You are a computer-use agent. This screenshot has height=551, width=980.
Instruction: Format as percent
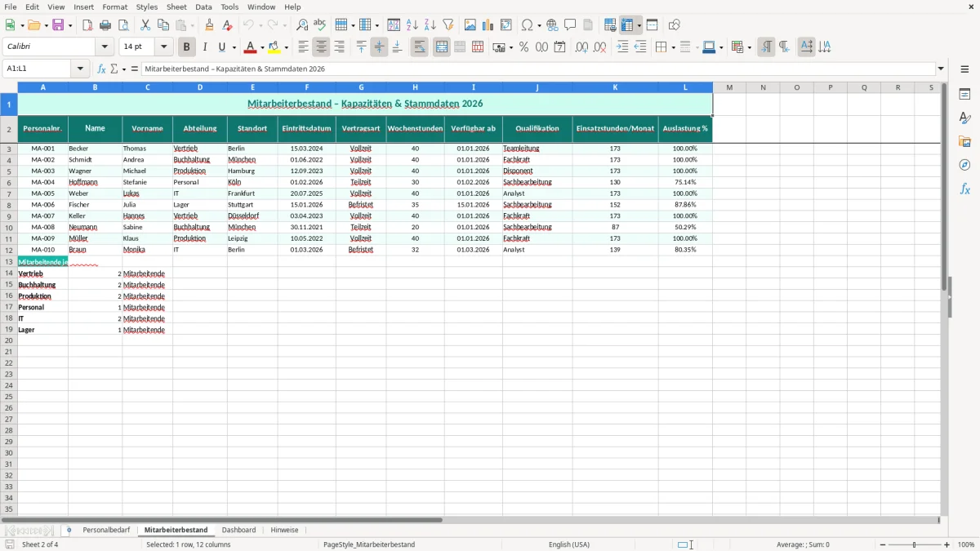(523, 47)
